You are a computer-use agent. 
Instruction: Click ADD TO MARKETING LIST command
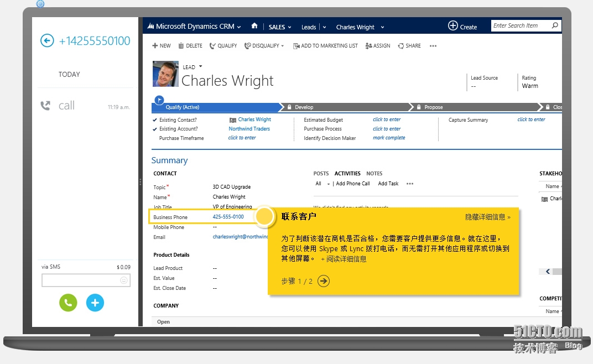tap(325, 46)
